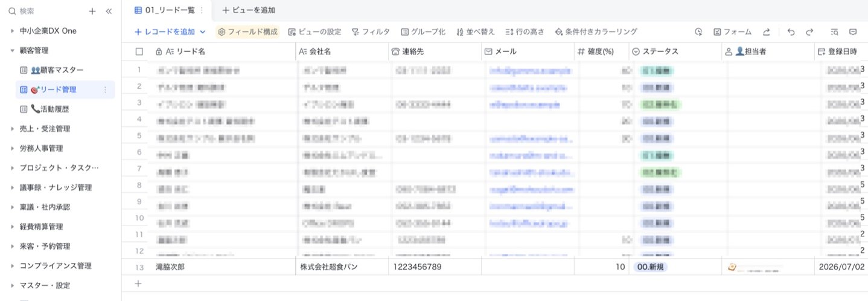The width and height of the screenshot is (868, 301).
Task: Select the 滝脇次郎 lead name cell
Action: coord(223,267)
